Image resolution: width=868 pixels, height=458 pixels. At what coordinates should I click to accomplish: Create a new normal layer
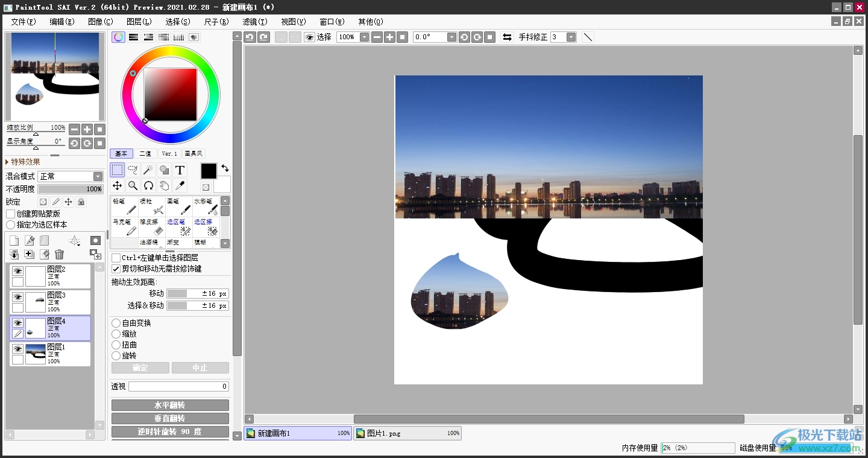14,241
